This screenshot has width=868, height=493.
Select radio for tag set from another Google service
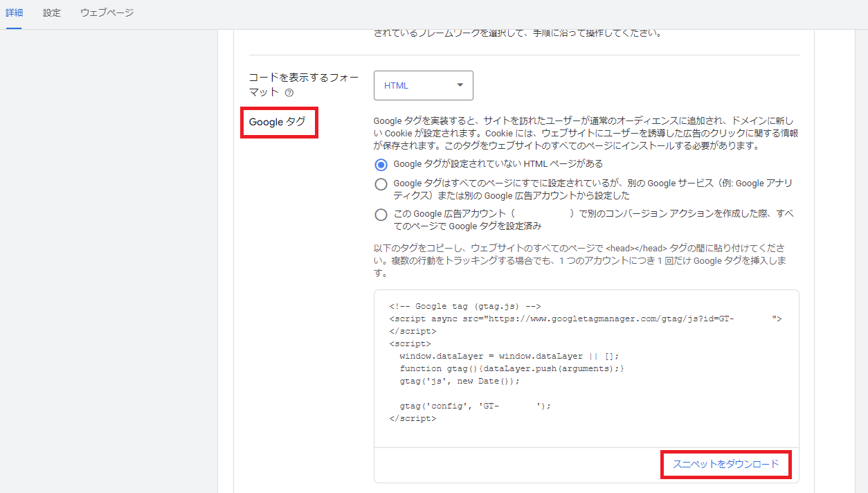click(381, 184)
